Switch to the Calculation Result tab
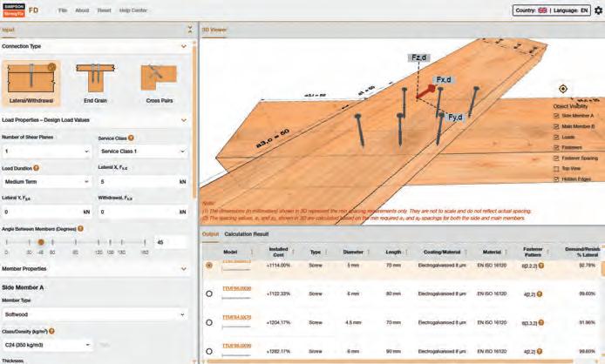This screenshot has height=364, width=605. [247, 234]
